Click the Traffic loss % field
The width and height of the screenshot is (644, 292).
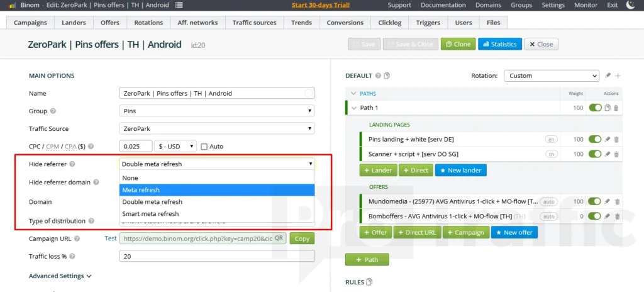click(x=217, y=256)
